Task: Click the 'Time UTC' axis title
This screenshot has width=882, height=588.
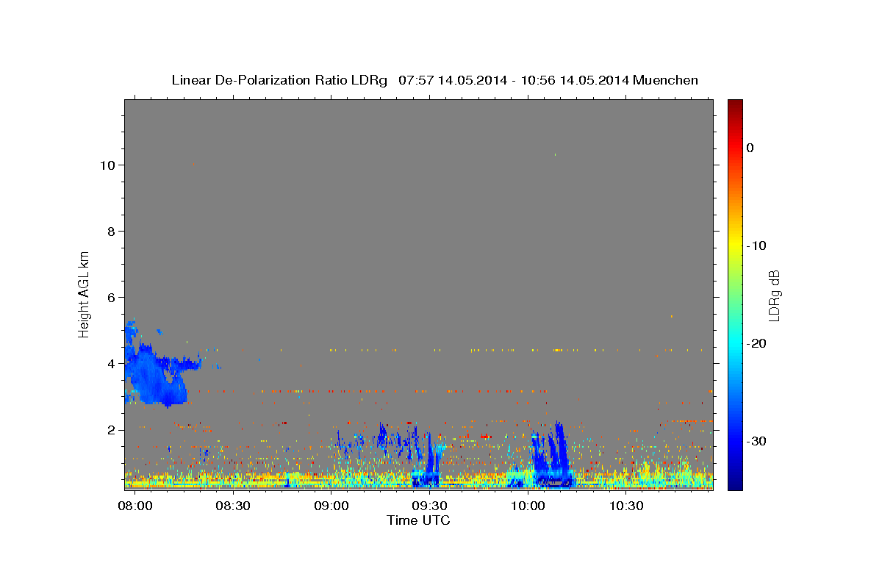Action: point(418,520)
